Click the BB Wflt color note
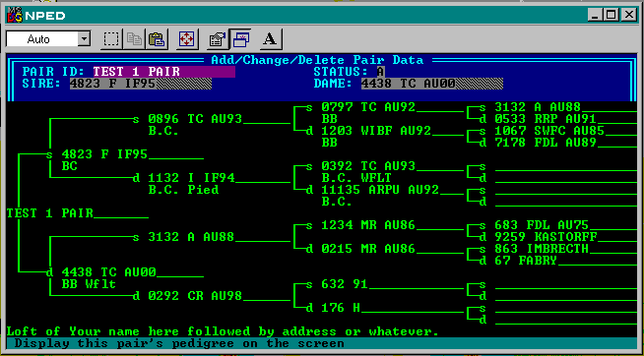This screenshot has height=356, width=644. (89, 284)
